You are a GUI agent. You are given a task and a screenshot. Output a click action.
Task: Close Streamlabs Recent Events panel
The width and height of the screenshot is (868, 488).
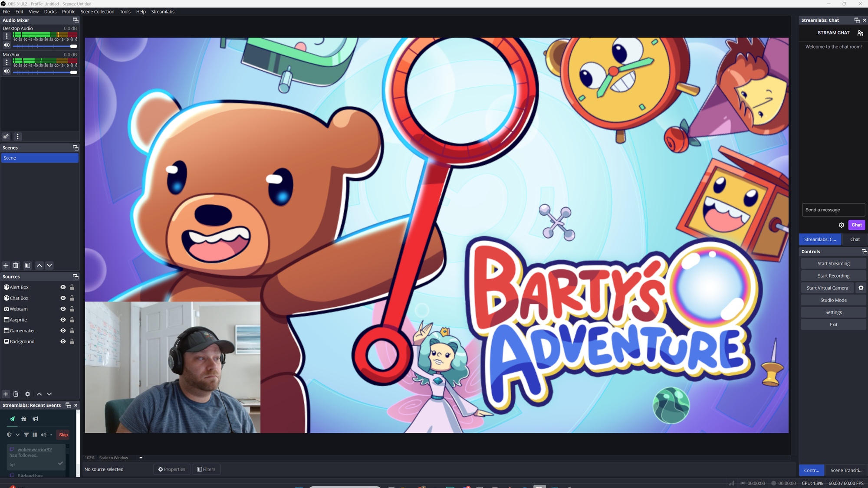coord(76,406)
